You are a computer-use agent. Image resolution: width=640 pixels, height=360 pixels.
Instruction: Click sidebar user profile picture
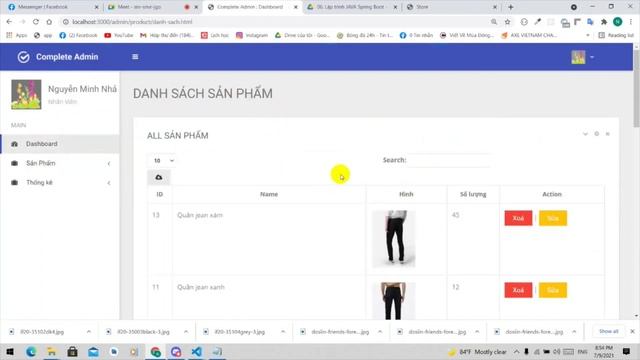click(x=26, y=95)
